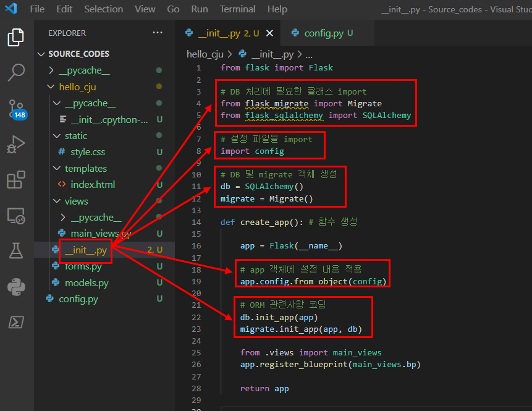532x411 pixels.
Task: Open the Selection menu
Action: [x=103, y=9]
